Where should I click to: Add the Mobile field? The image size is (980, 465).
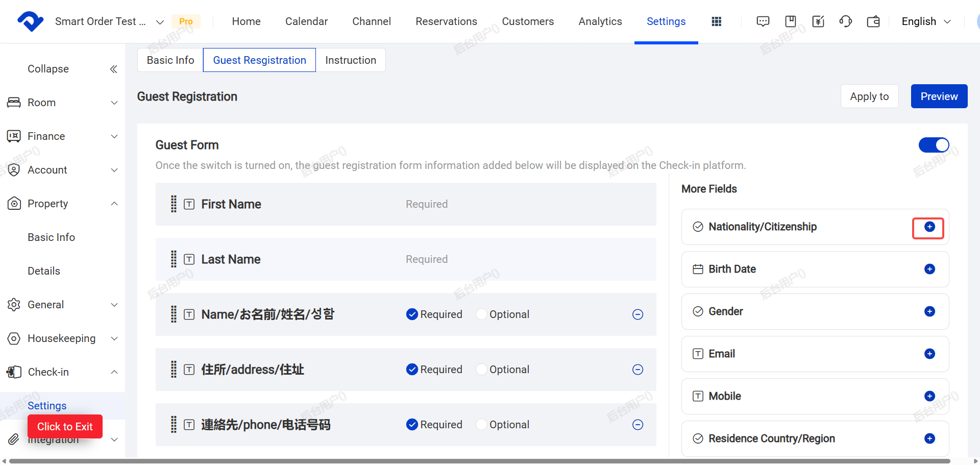(929, 396)
